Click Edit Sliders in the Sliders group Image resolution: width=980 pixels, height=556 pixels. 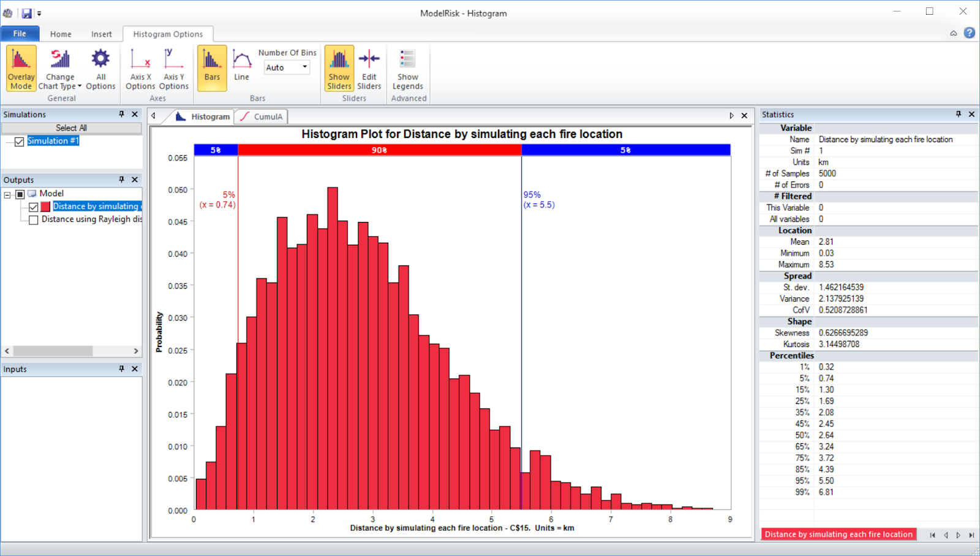(x=369, y=67)
